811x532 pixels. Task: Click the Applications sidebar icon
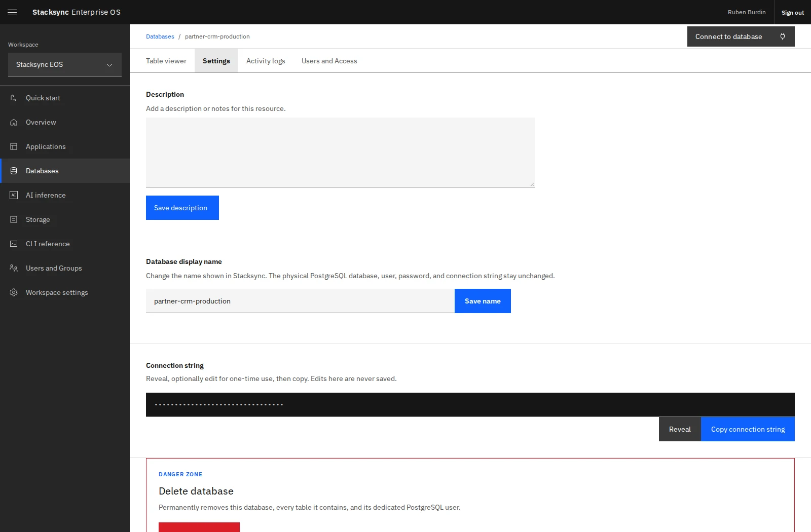click(x=14, y=146)
